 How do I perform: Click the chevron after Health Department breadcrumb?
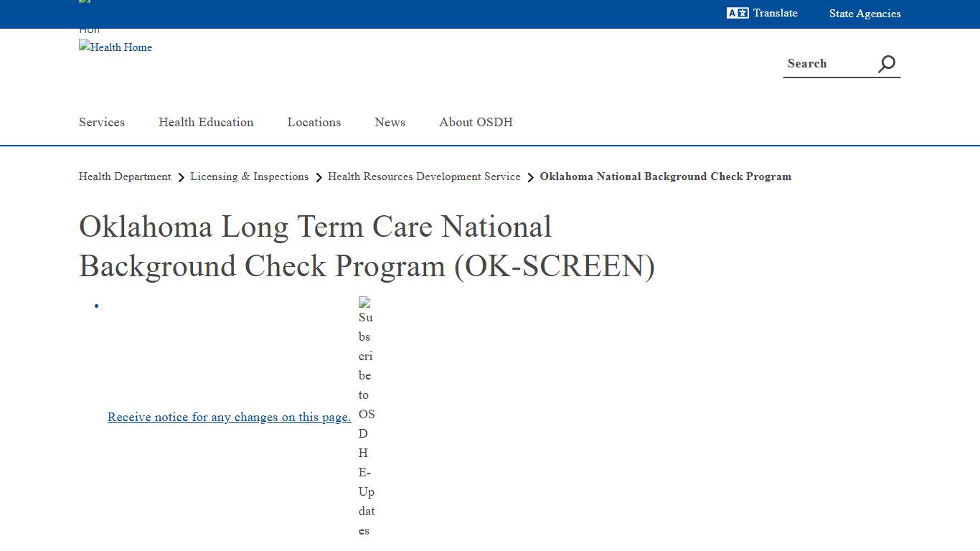click(x=181, y=177)
